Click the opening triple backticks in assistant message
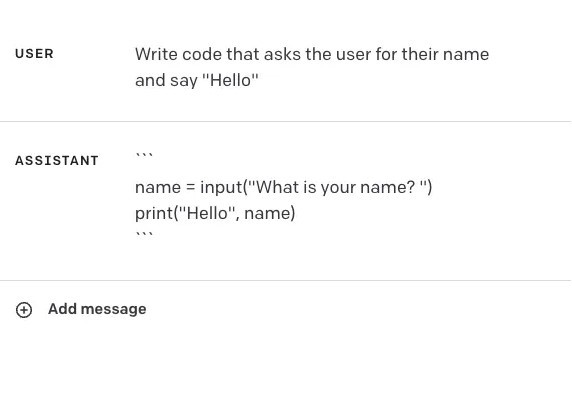This screenshot has width=572, height=420. [144, 156]
